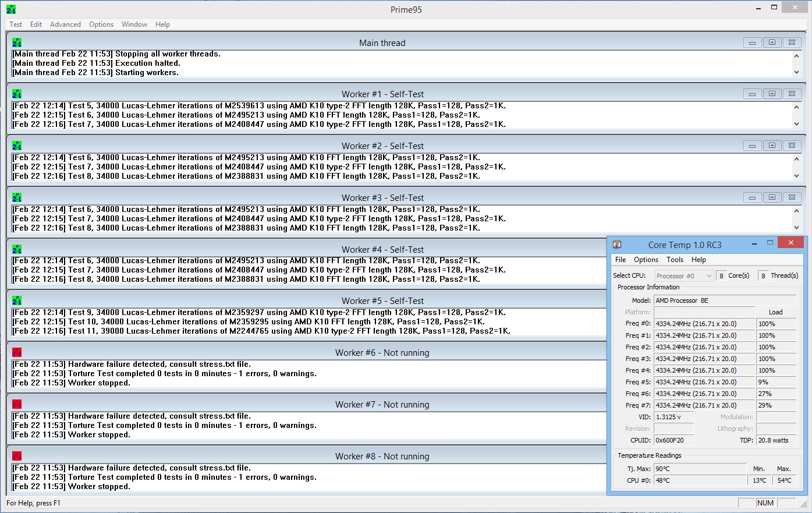Click the Worker #3 window icon
812x513 pixels.
(x=17, y=197)
